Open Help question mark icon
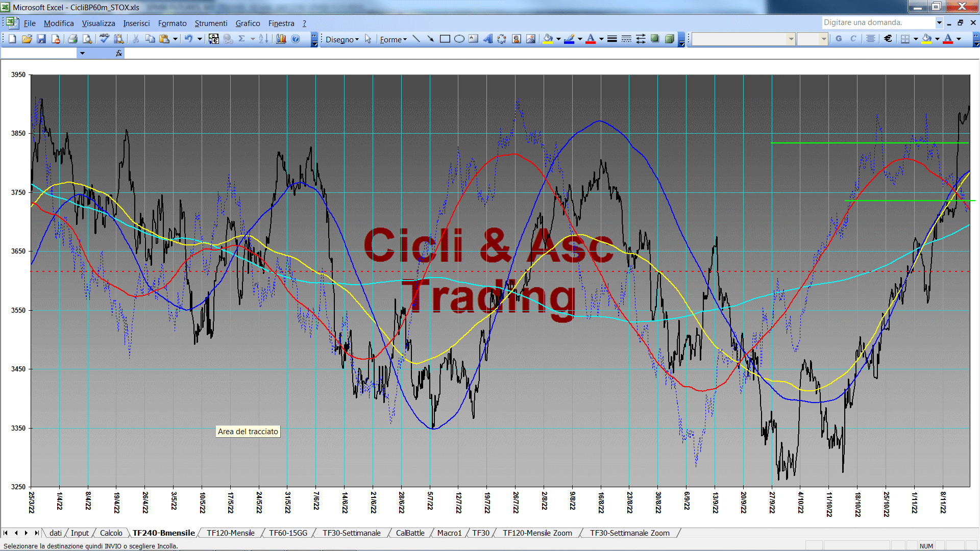 pos(296,39)
